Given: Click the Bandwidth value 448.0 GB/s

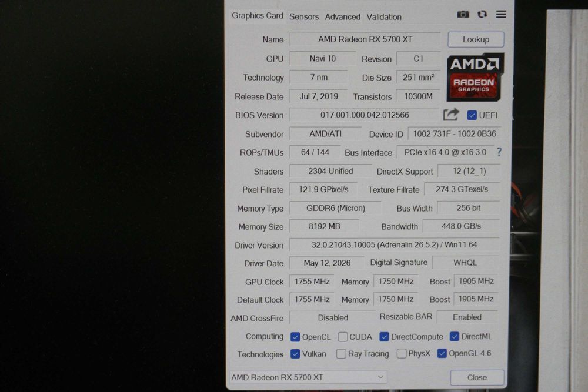Looking at the screenshot, I should 461,226.
